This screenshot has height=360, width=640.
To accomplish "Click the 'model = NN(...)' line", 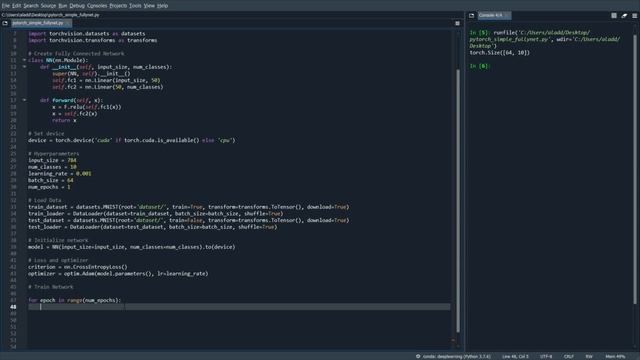I will 131,247.
